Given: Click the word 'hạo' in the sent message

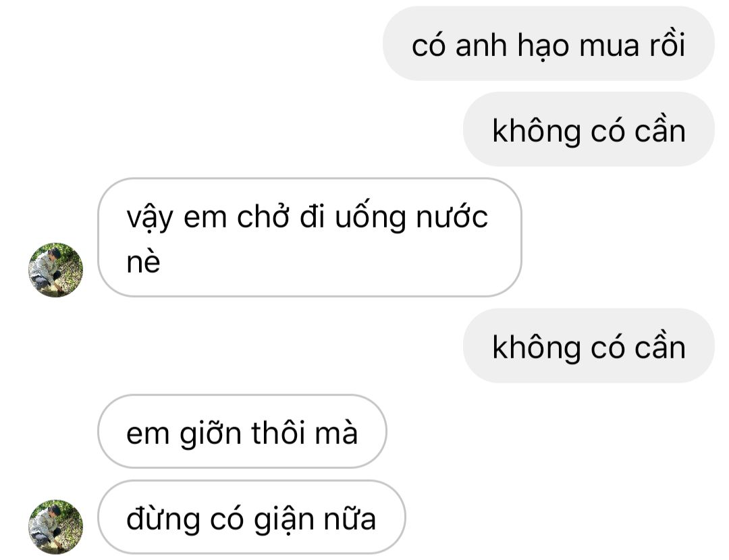Looking at the screenshot, I should coord(543,47).
